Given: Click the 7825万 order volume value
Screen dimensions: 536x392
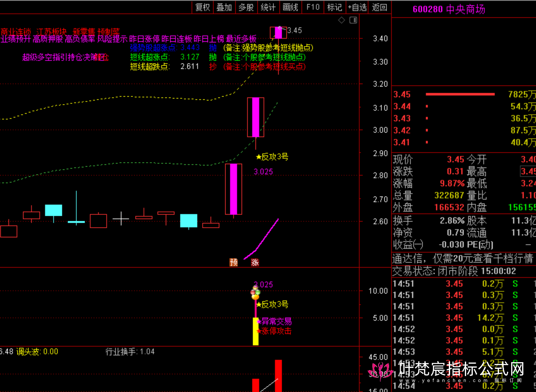Looking at the screenshot, I should tap(522, 94).
